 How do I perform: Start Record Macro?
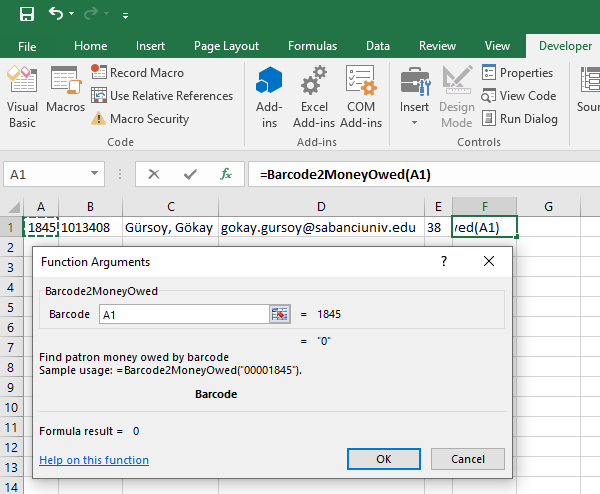click(138, 73)
